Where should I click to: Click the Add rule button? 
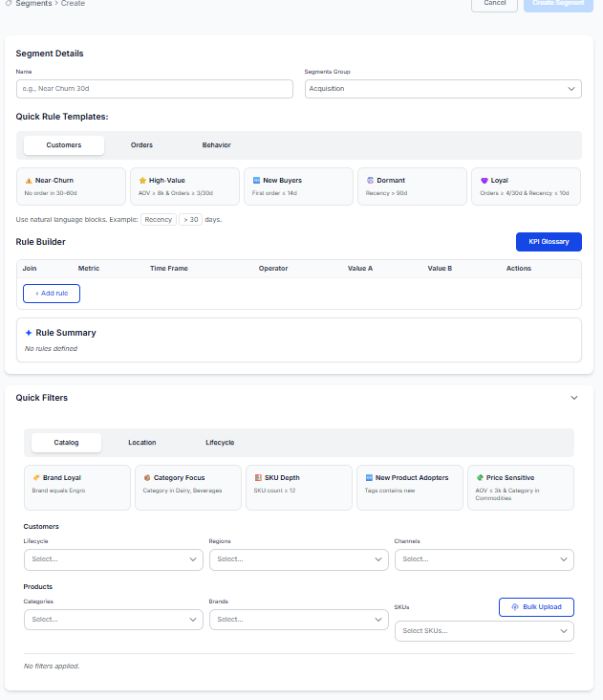[x=52, y=294]
